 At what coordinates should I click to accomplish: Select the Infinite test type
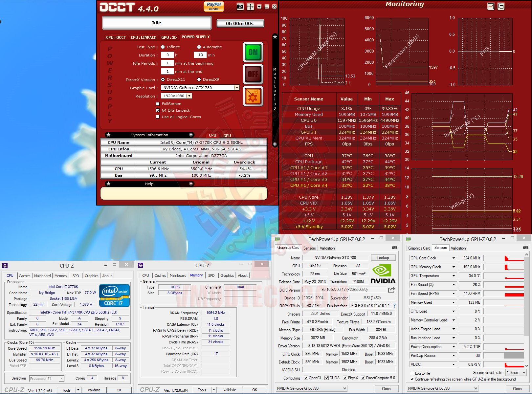click(x=163, y=47)
